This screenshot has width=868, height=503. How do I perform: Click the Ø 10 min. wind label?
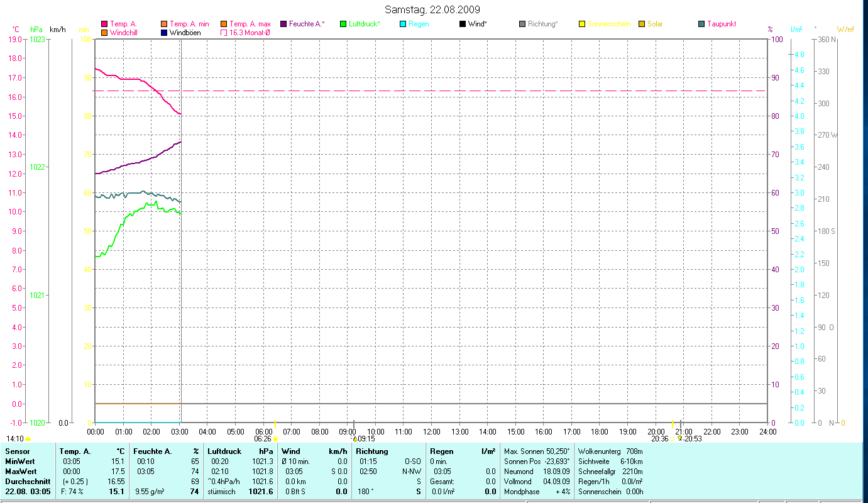click(295, 462)
